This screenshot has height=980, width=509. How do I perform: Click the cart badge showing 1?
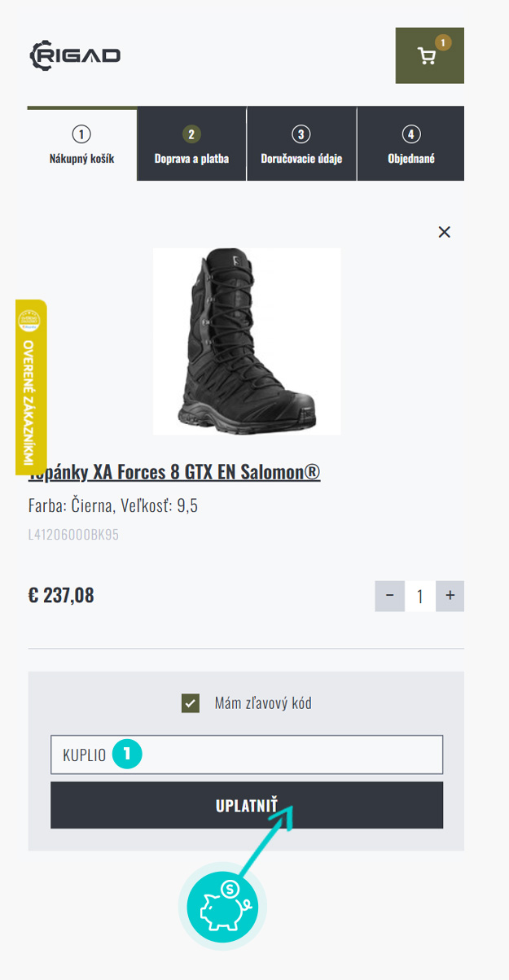tap(442, 42)
